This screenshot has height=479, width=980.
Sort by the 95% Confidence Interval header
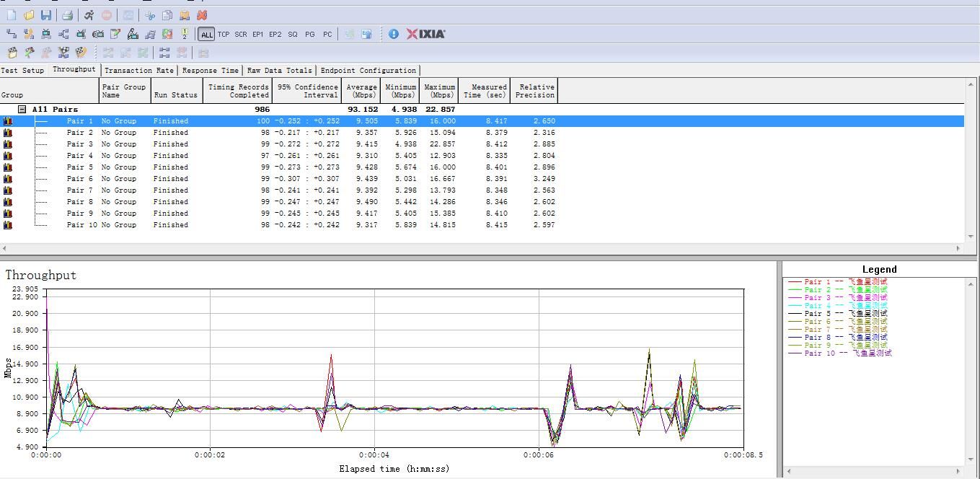click(307, 91)
